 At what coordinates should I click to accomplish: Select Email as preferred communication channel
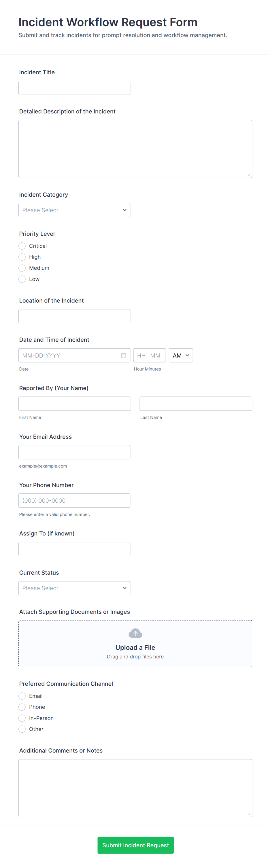(x=22, y=696)
